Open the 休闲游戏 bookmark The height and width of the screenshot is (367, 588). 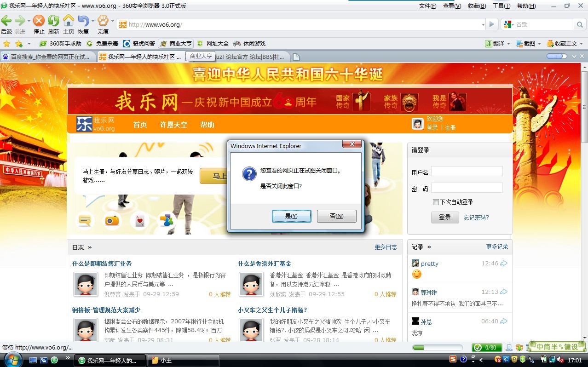250,44
